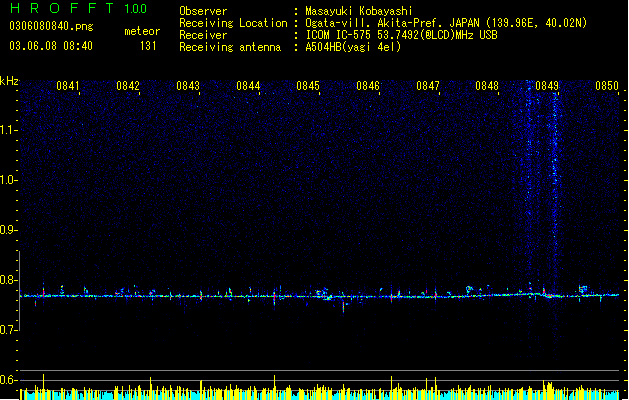This screenshot has width=629, height=400.
Task: Click the Receiving Location label
Action: click(233, 23)
